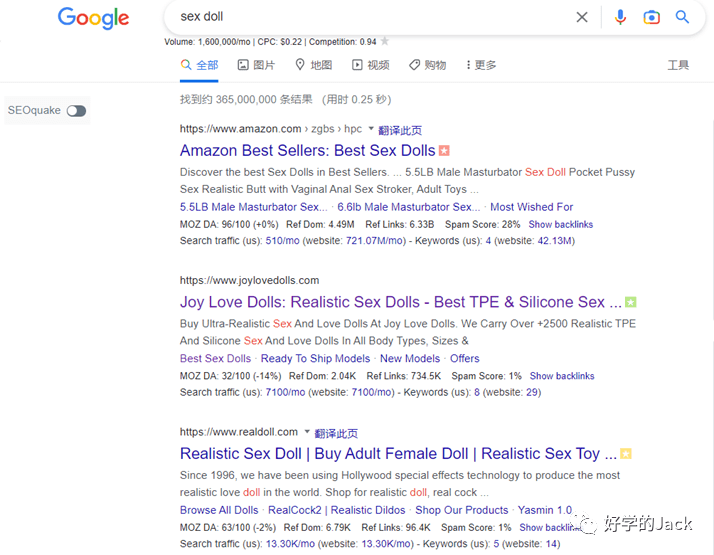The height and width of the screenshot is (555, 714).
Task: Click the Ref Links: 734.5K text
Action: pos(403,376)
